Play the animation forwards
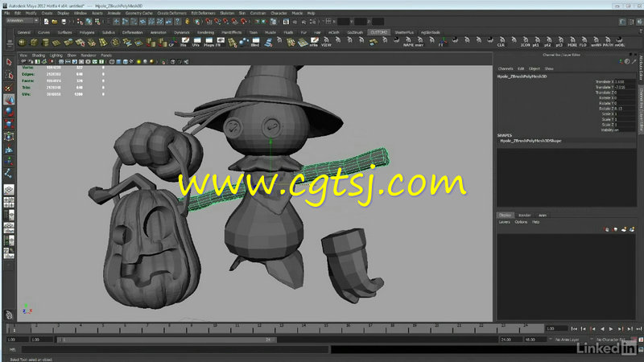This screenshot has height=362, width=644. point(611,329)
